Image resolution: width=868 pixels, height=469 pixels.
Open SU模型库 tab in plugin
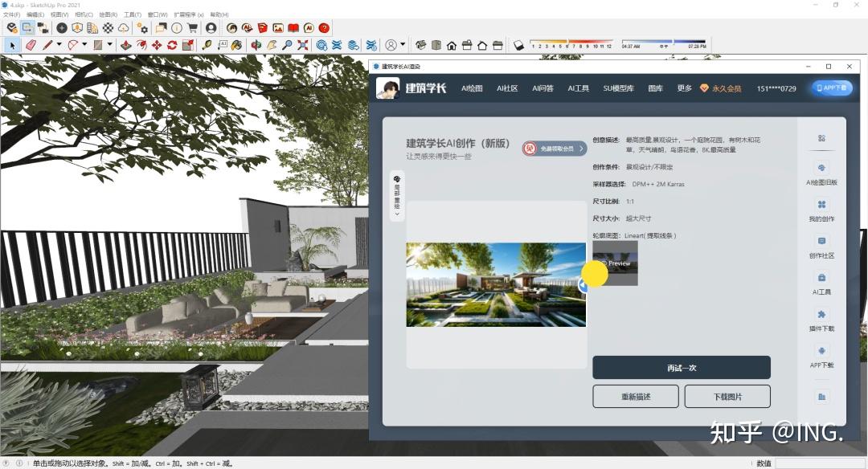(x=618, y=88)
